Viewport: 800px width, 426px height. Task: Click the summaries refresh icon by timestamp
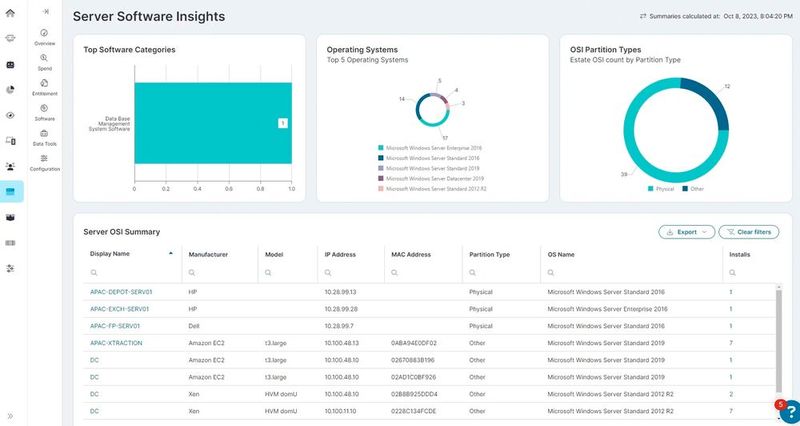tap(643, 16)
